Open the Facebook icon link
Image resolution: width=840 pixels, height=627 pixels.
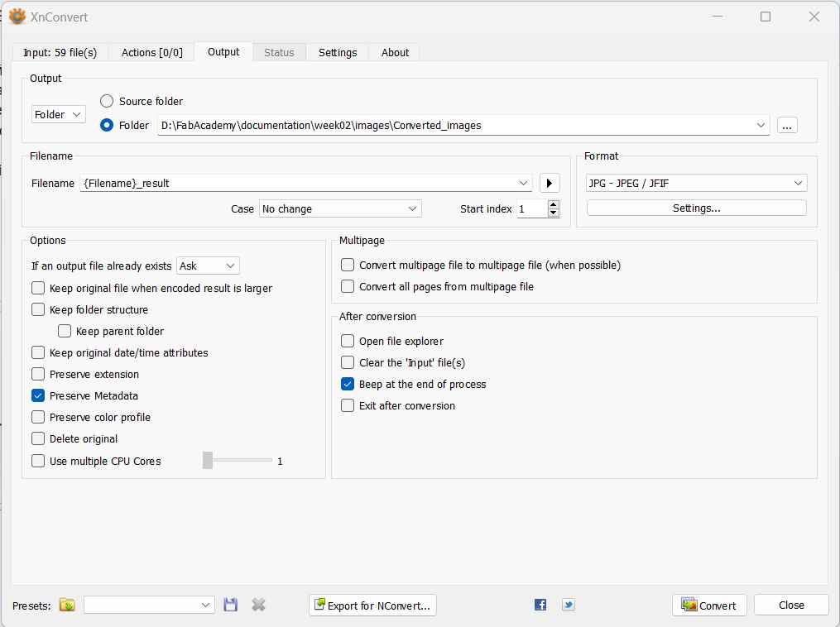(x=540, y=605)
